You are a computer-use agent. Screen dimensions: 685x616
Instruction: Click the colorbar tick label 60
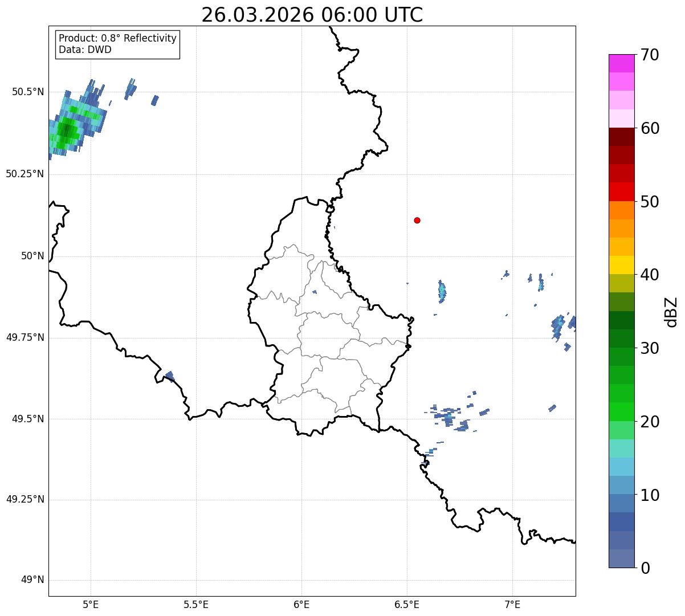click(650, 129)
